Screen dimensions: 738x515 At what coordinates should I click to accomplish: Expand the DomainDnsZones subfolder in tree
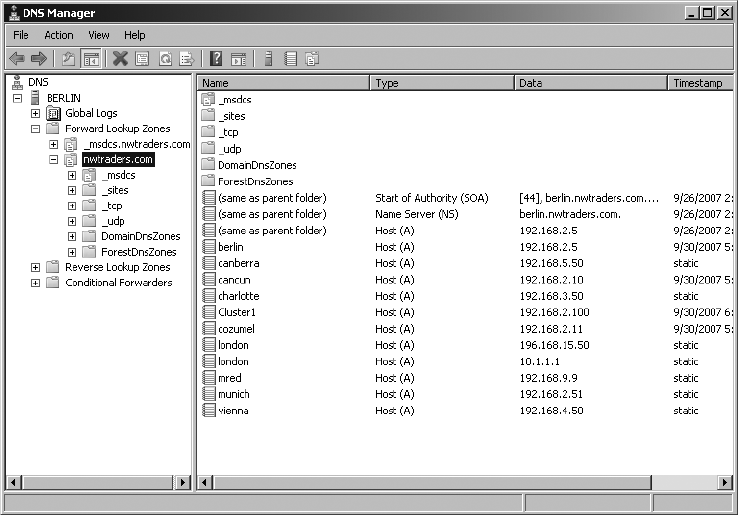point(72,237)
